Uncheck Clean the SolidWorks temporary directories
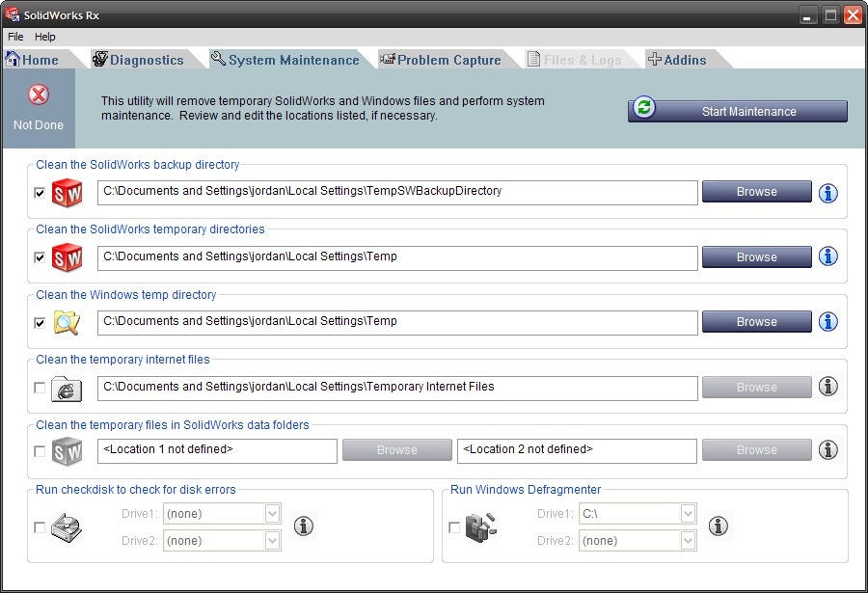The height and width of the screenshot is (593, 868). pyautogui.click(x=40, y=257)
